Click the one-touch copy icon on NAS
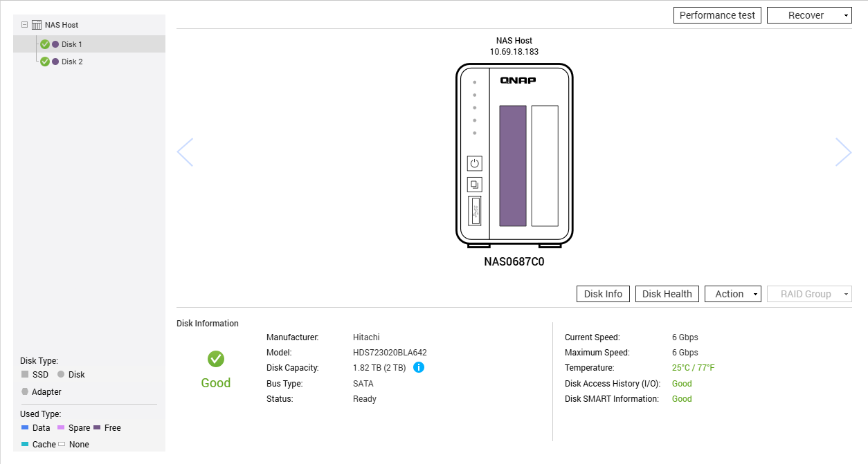868x464 pixels. (x=474, y=185)
